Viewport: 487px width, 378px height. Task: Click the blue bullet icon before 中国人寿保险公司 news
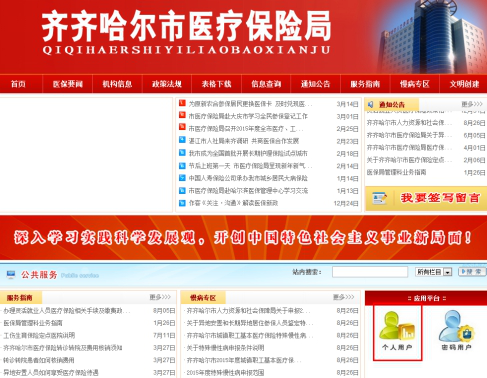pos(182,178)
